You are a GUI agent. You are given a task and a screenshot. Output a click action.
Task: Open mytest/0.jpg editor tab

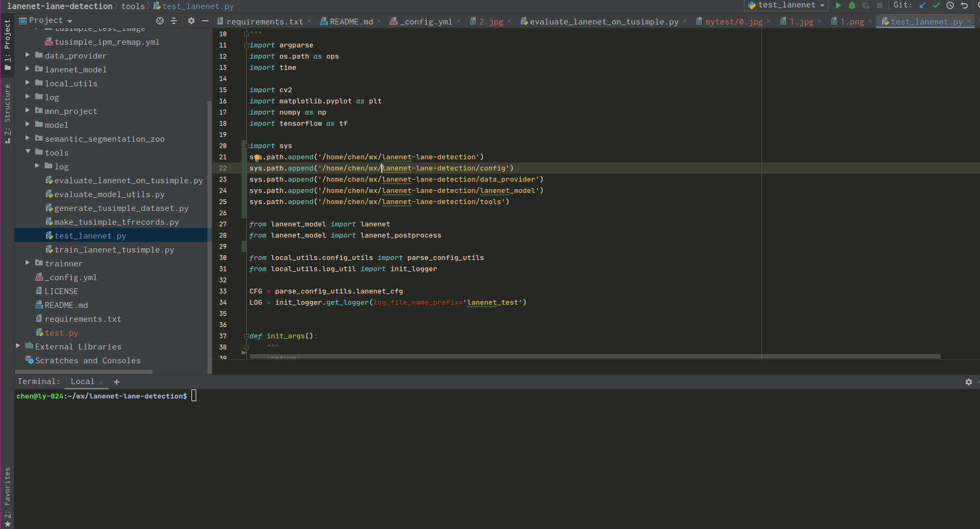734,22
